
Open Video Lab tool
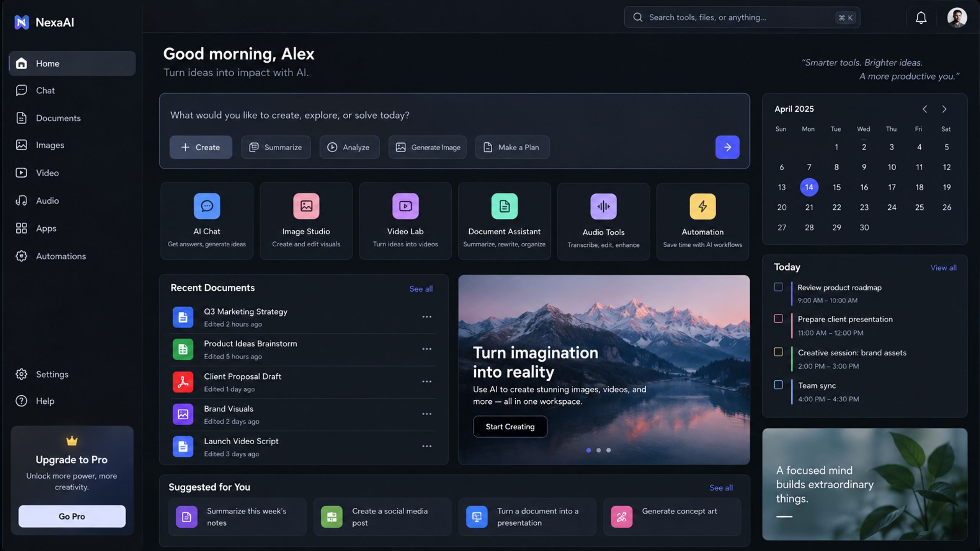[x=405, y=221]
